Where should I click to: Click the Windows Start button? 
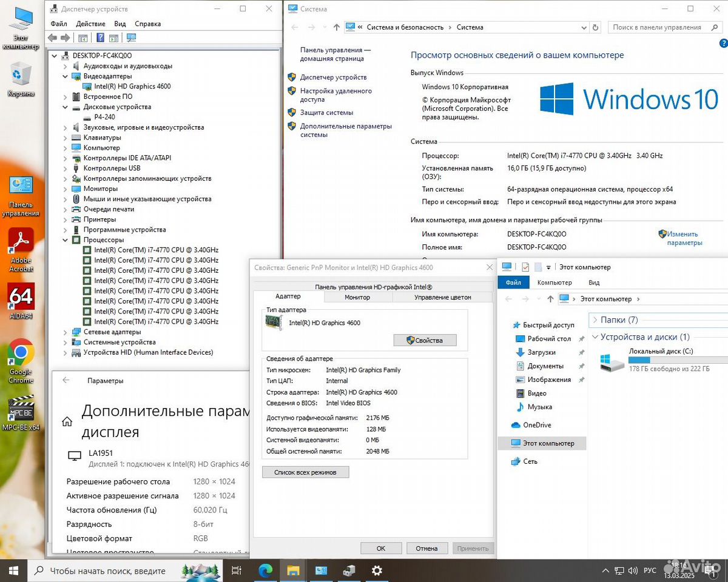[x=13, y=570]
